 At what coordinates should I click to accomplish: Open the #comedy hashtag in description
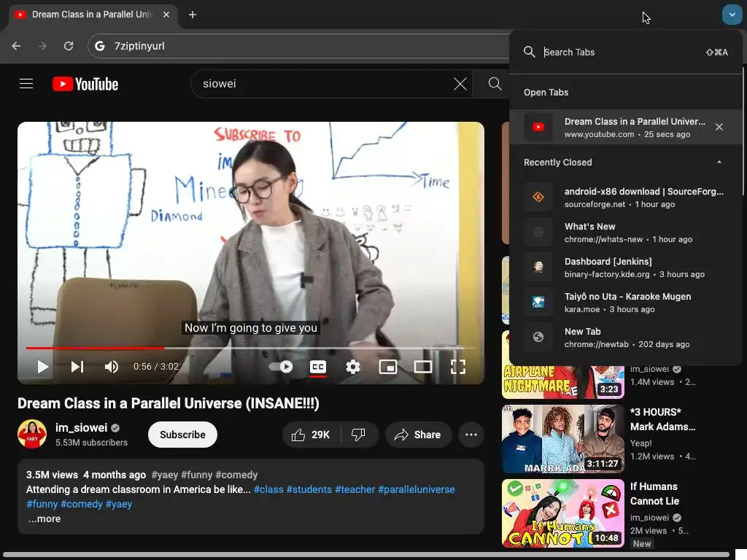pos(82,505)
